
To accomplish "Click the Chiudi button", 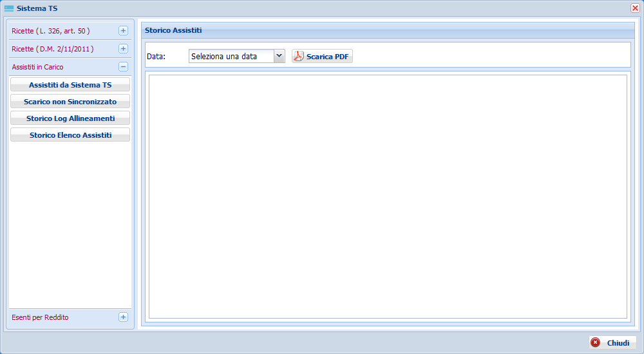I will pos(612,342).
